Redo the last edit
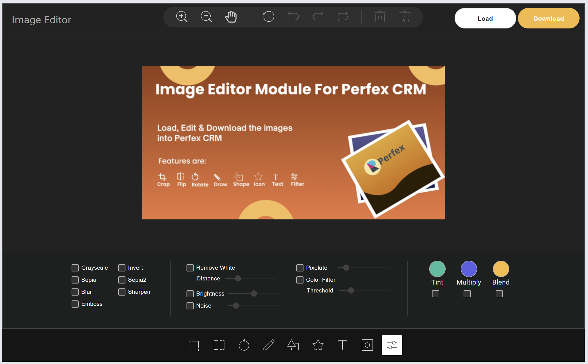This screenshot has width=588, height=364. tap(318, 17)
